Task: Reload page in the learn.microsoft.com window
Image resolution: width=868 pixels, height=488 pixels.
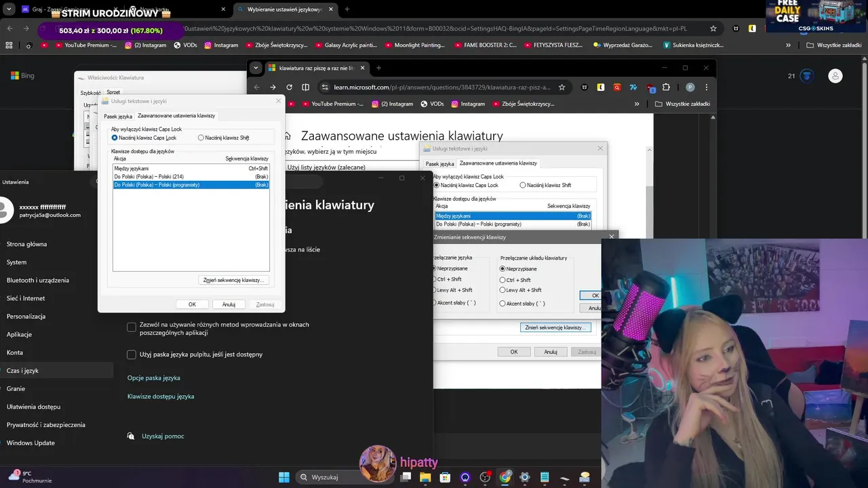Action: pos(290,87)
